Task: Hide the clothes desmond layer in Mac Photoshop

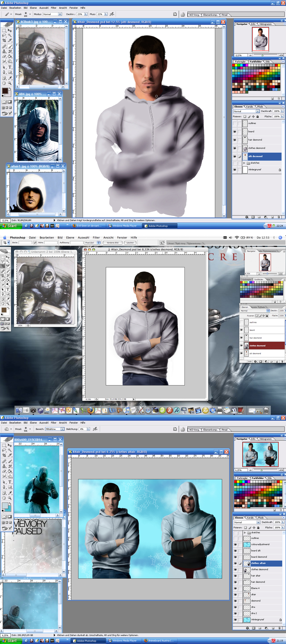Action: click(x=241, y=345)
